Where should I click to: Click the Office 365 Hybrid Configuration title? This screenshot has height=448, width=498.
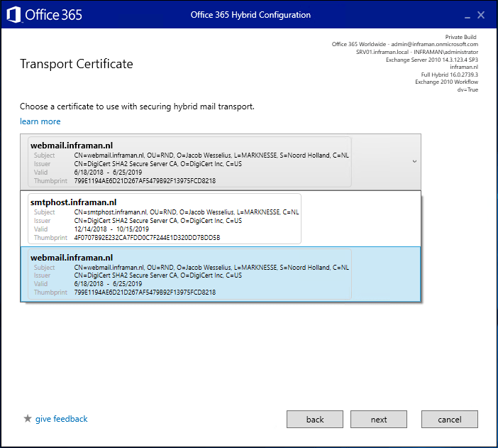click(250, 15)
